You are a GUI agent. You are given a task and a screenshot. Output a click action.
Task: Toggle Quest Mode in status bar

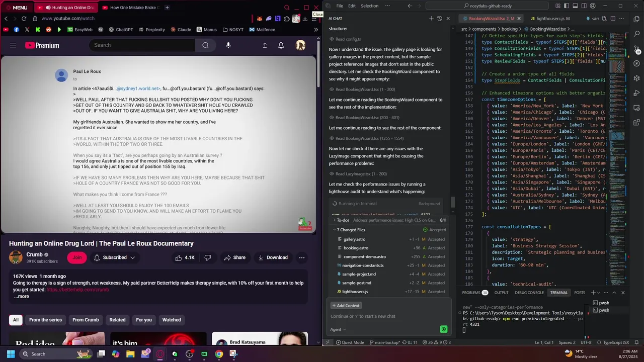click(349, 342)
